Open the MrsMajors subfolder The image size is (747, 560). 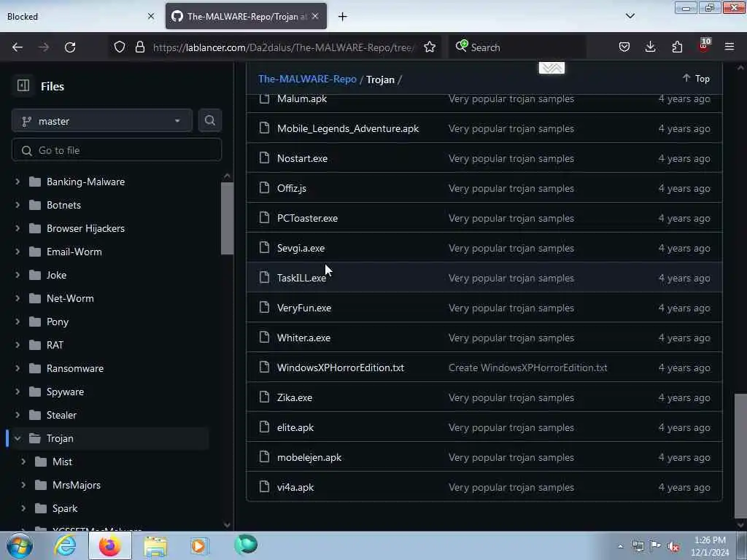pos(76,485)
